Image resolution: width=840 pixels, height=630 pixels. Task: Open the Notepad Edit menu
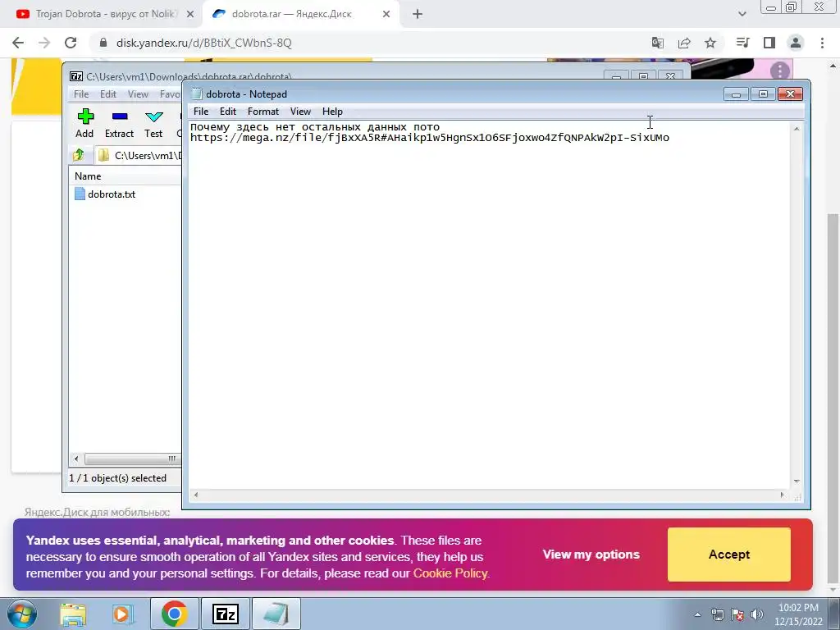tap(228, 112)
